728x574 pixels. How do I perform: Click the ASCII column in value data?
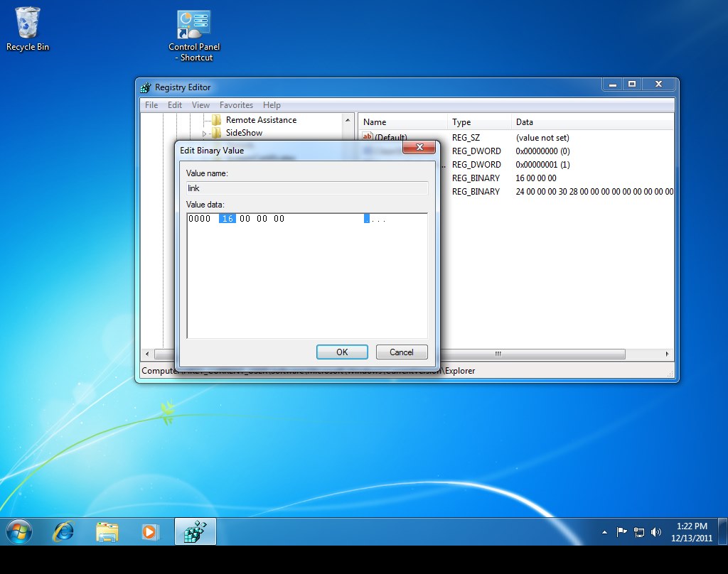[375, 219]
